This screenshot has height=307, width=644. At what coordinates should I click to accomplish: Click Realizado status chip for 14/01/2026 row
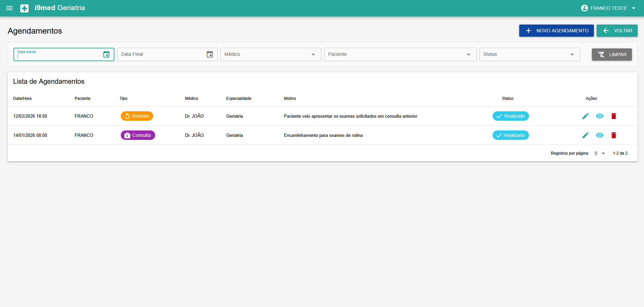point(511,135)
